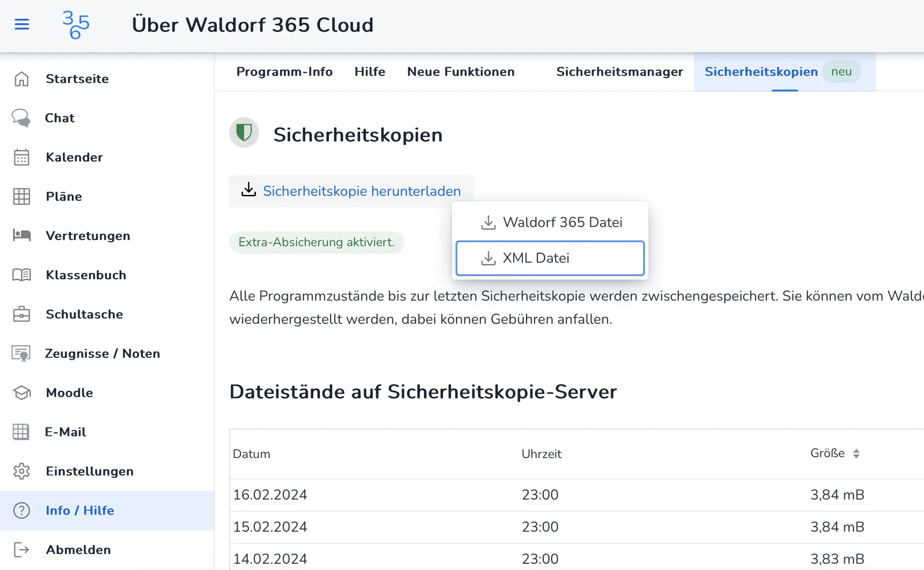Click 3,84 mB size in 15.02.2024 row
Image resolution: width=924 pixels, height=570 pixels.
coord(837,527)
